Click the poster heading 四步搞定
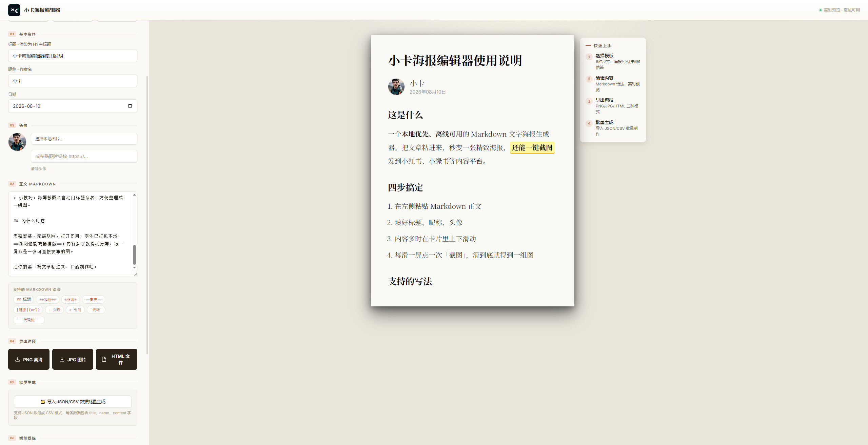The width and height of the screenshot is (868, 445). pyautogui.click(x=406, y=187)
